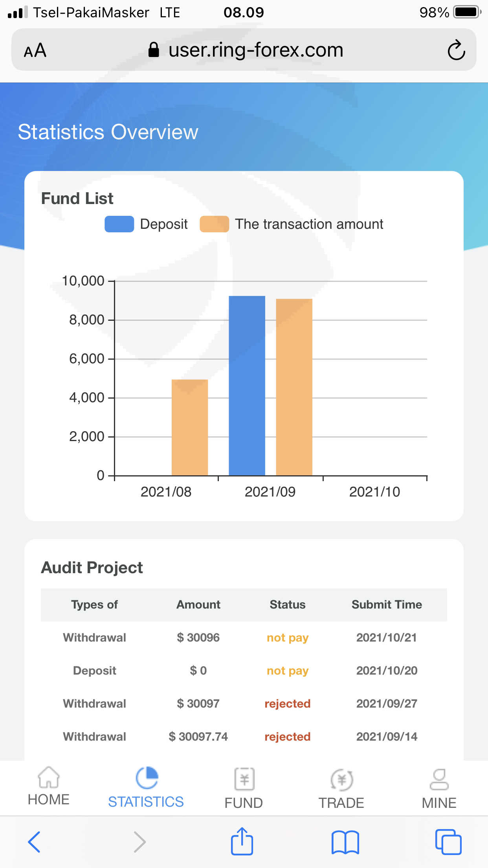This screenshot has width=488, height=868.
Task: Select the STATISTICS pie chart icon
Action: pyautogui.click(x=147, y=778)
